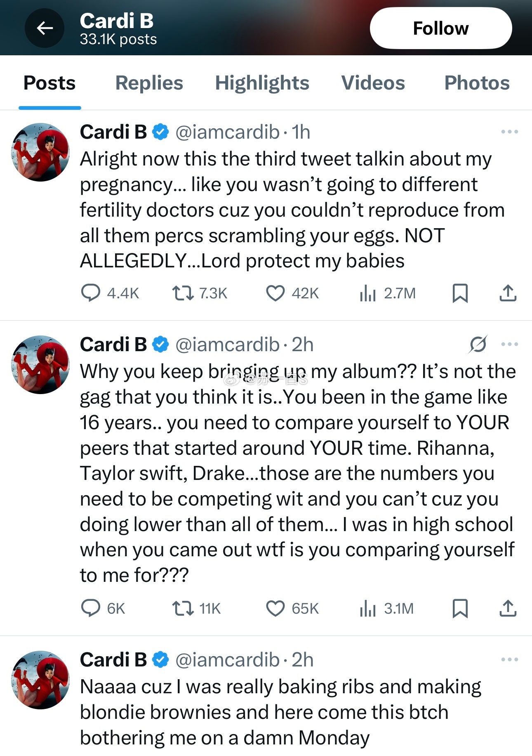Follow Cardi B's account
532x756 pixels.
[440, 28]
